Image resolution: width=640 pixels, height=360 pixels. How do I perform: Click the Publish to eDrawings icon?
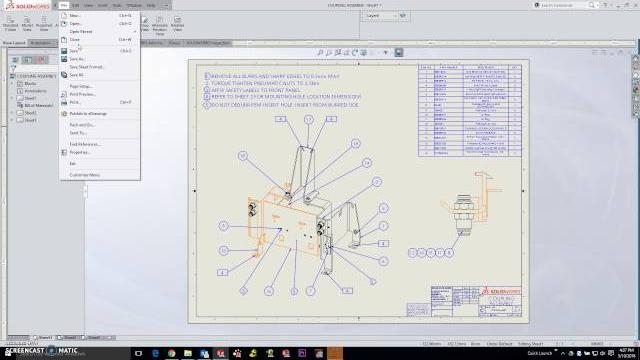(x=64, y=113)
